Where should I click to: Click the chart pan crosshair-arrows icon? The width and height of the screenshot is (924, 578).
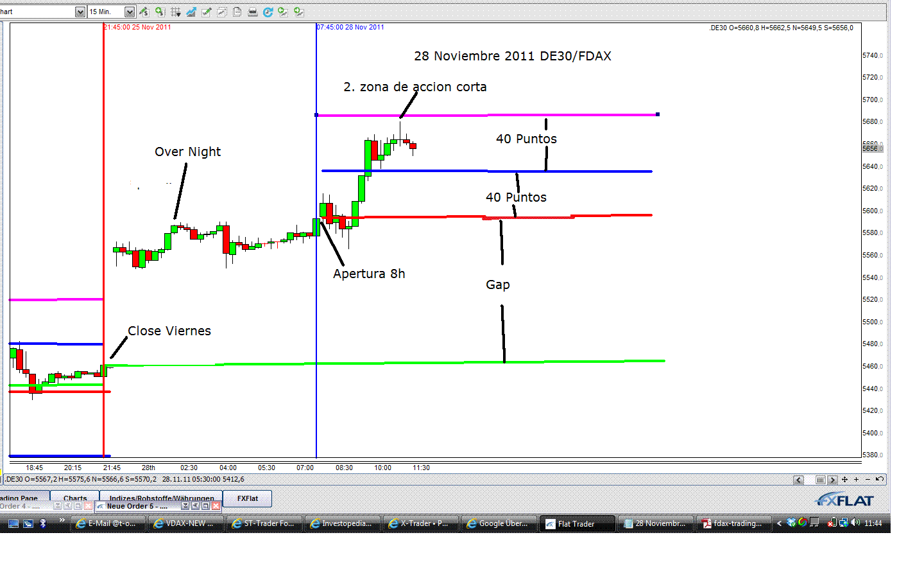(x=845, y=480)
